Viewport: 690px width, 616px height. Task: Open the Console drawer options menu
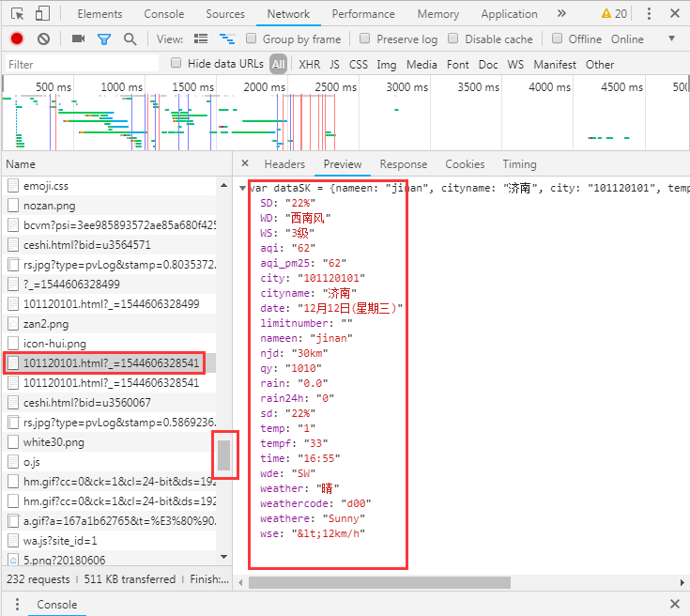point(17,604)
